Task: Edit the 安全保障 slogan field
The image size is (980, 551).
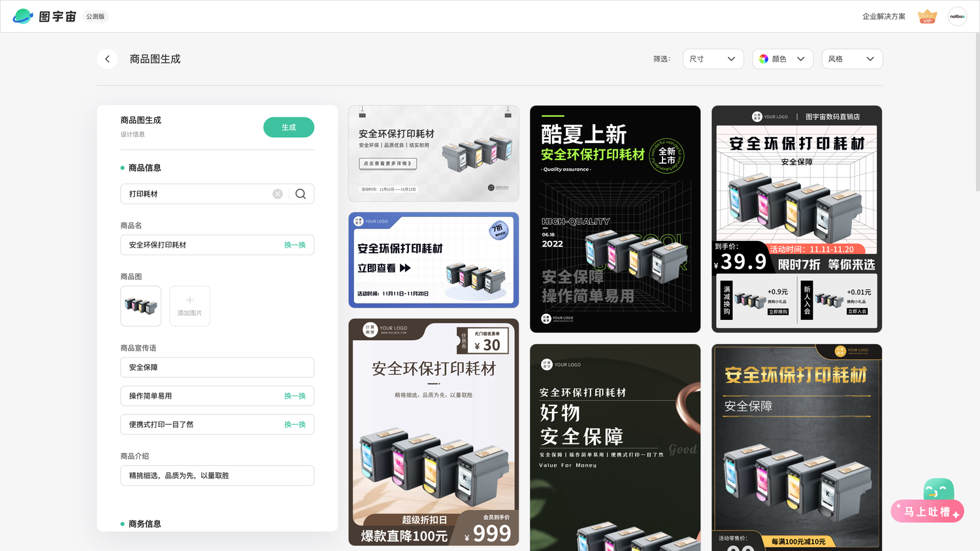Action: [218, 368]
